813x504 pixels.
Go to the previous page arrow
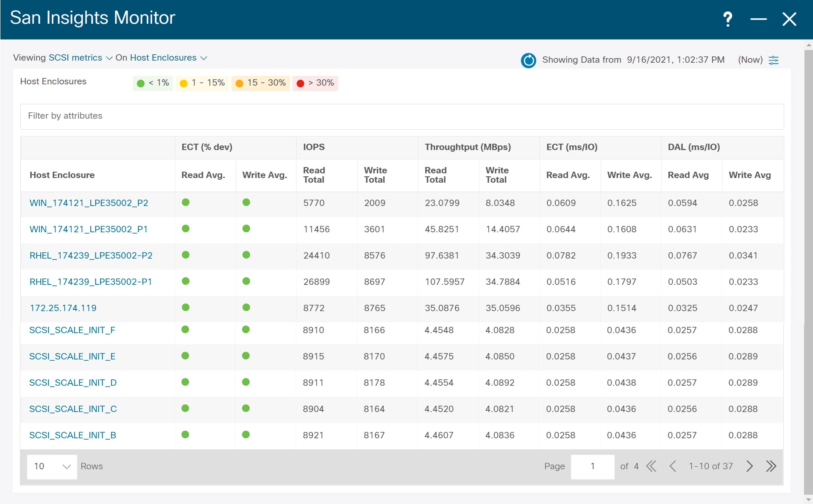(673, 467)
